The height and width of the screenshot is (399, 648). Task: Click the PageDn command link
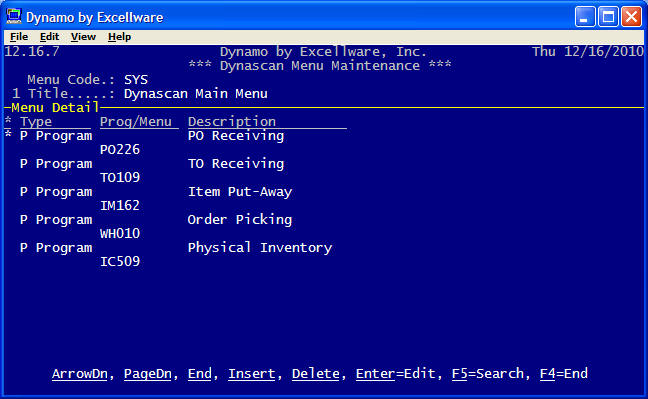click(x=148, y=374)
